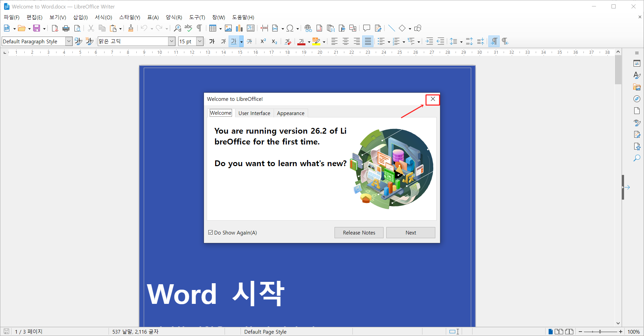The image size is (644, 336).
Task: Click the Clone Formatting paintbrush icon
Action: pos(131,28)
